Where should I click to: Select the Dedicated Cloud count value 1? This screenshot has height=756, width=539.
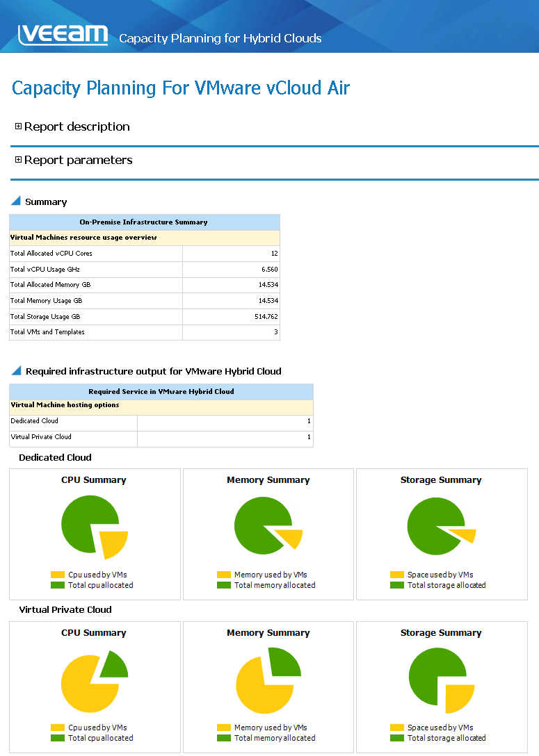point(309,421)
